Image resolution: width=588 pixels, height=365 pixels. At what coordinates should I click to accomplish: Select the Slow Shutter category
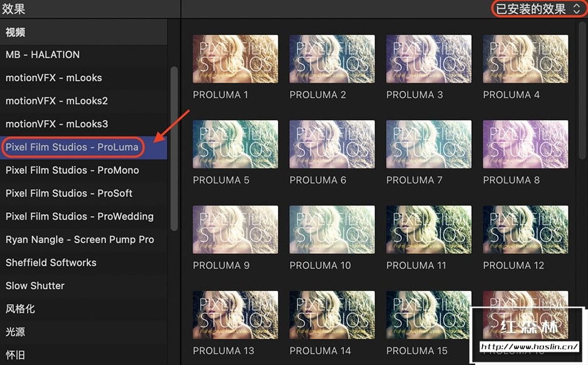click(83, 286)
